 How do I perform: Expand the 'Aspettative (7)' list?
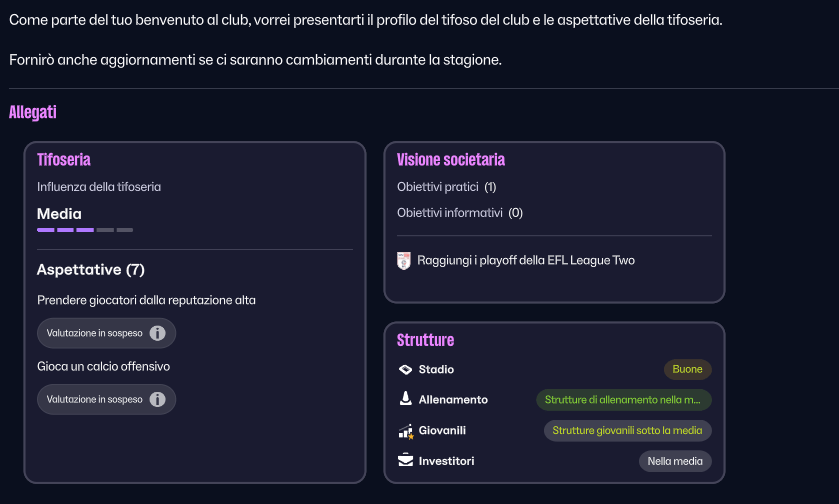pos(91,270)
